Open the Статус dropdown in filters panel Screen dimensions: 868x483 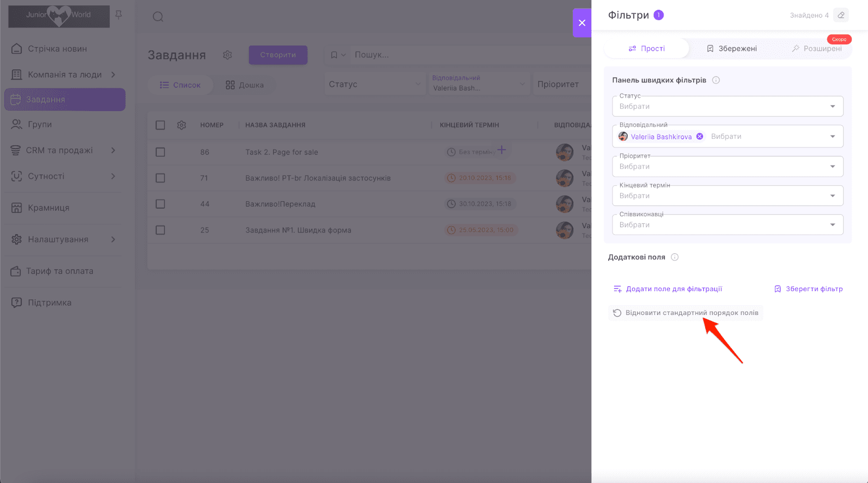(x=727, y=106)
